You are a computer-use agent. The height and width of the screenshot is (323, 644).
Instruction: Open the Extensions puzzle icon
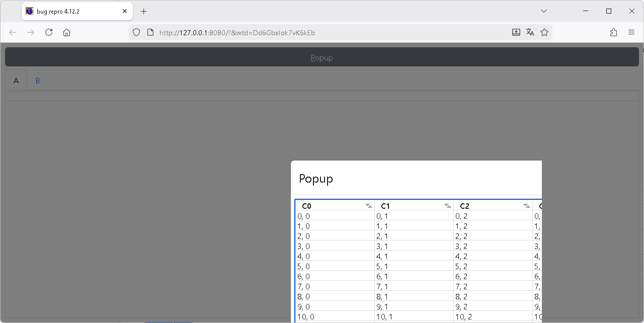613,32
